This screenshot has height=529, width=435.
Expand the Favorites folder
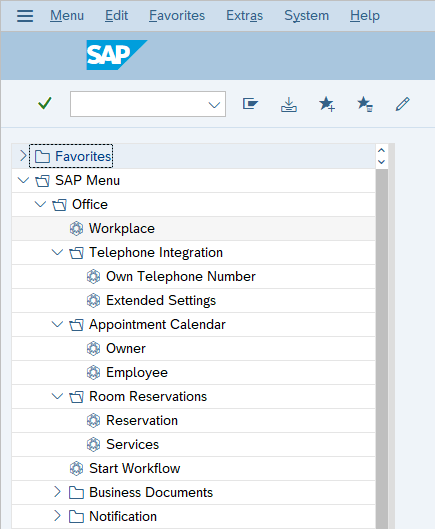point(23,156)
